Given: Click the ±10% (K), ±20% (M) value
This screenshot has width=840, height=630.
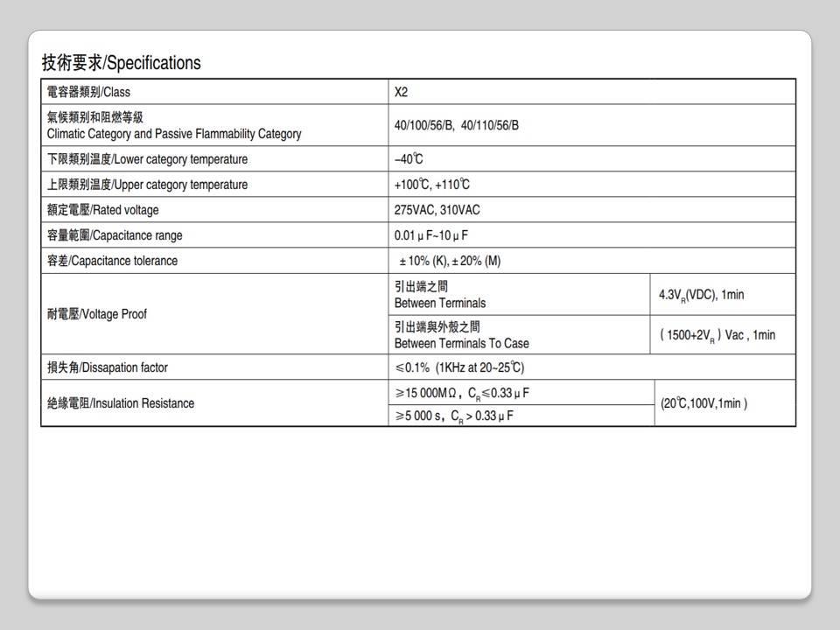Looking at the screenshot, I should tap(450, 261).
